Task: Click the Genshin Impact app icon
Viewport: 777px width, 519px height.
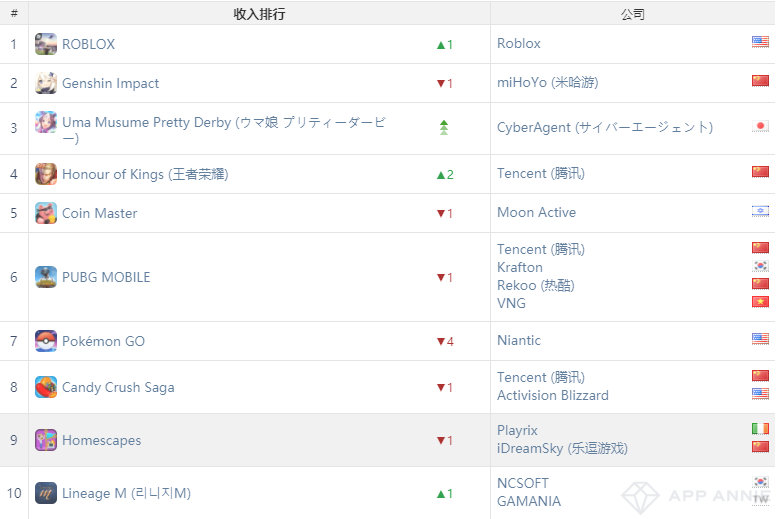Action: click(x=46, y=83)
